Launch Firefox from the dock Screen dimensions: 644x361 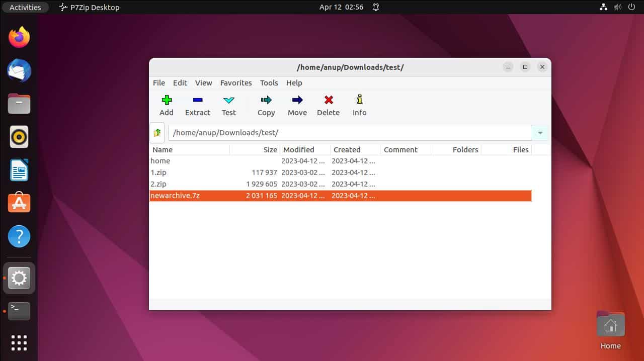point(19,37)
